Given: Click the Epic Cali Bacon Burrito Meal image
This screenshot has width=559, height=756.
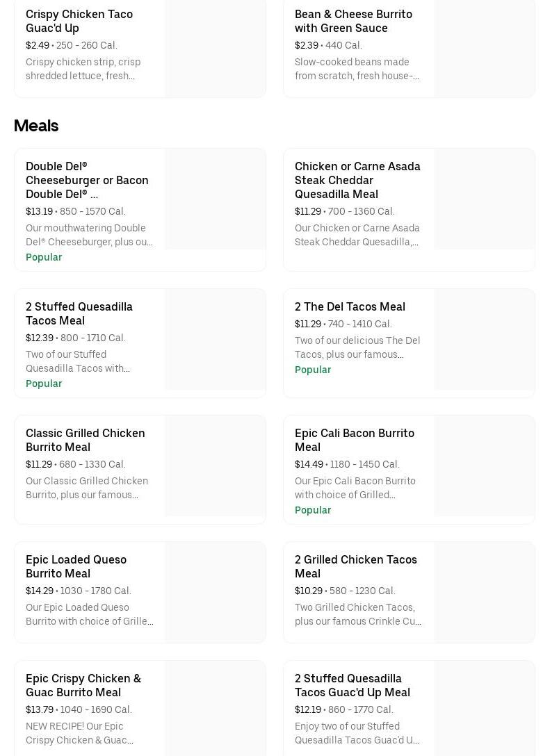Looking at the screenshot, I should pos(484,466).
